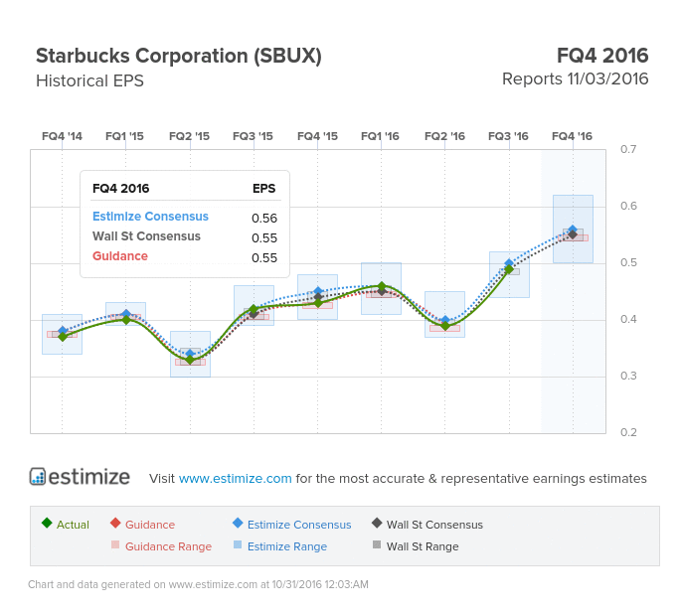
Task: Click the Starbucks Corporation (SBUX) title
Action: tap(179, 56)
